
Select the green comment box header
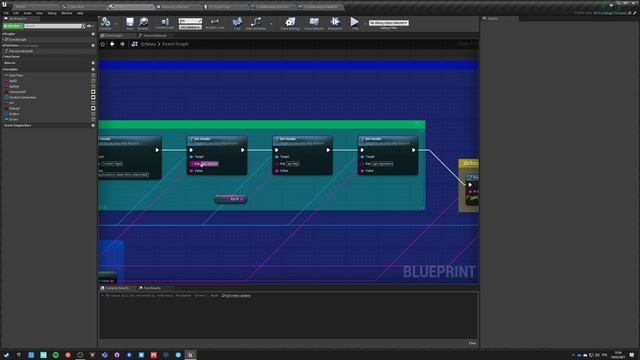click(262, 125)
